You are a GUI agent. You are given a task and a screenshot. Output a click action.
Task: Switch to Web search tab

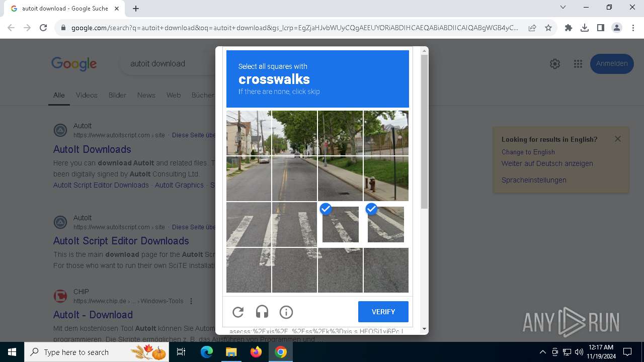click(174, 95)
